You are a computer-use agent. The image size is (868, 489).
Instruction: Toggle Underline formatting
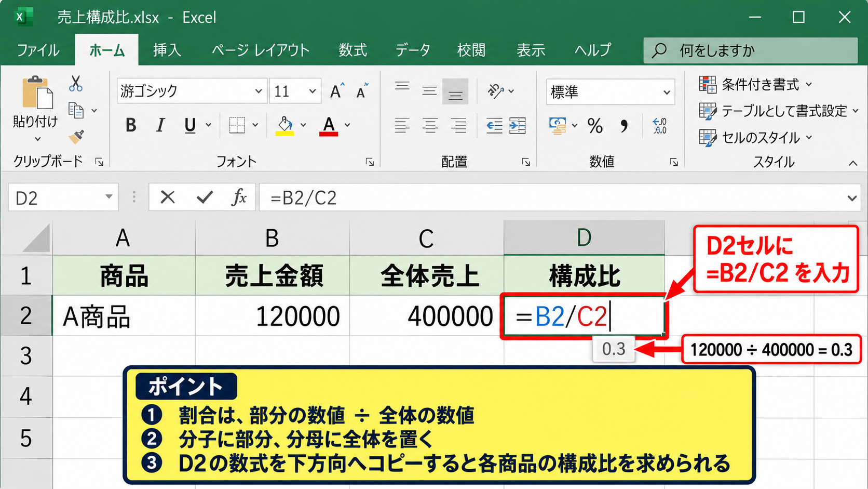pos(190,125)
